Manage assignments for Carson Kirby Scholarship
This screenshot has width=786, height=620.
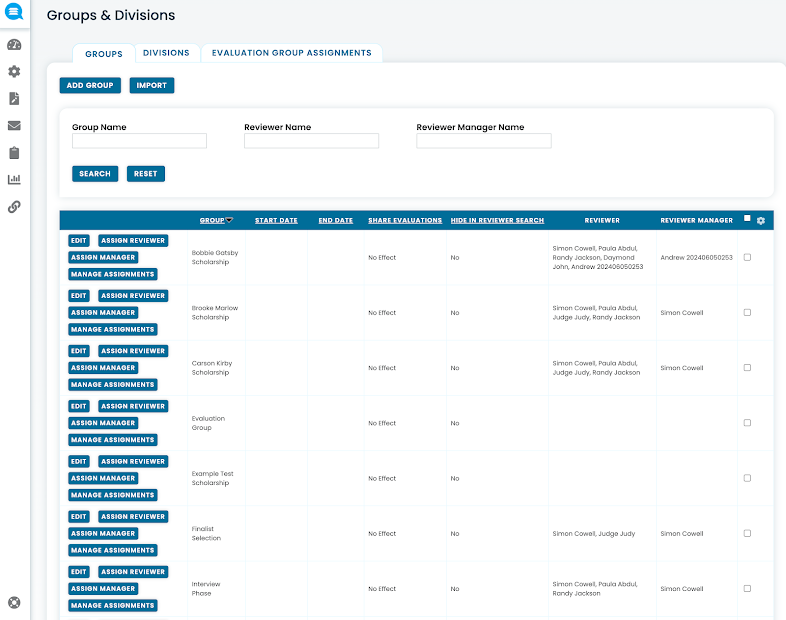tap(113, 384)
